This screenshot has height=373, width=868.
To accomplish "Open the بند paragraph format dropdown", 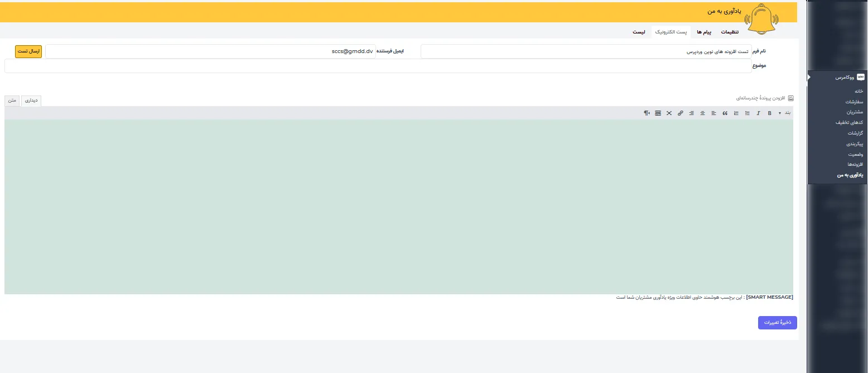I will (x=785, y=113).
